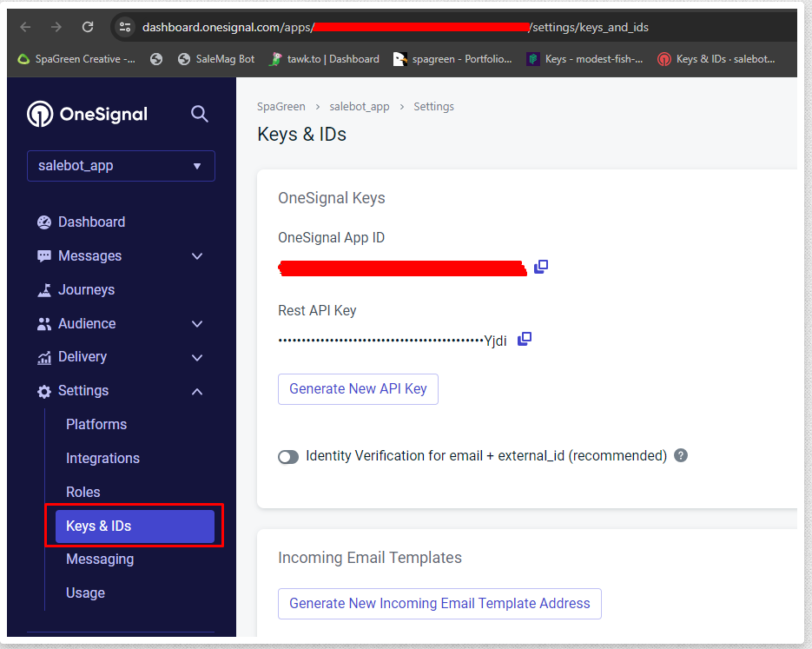Reload the page with refresh icon
The height and width of the screenshot is (649, 812).
pyautogui.click(x=88, y=27)
